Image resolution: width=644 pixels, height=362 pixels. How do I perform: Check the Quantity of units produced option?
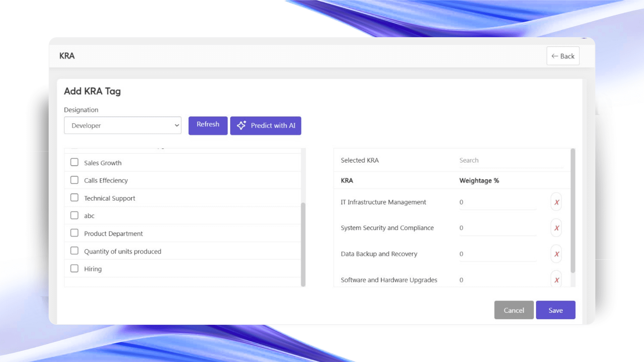[74, 251]
